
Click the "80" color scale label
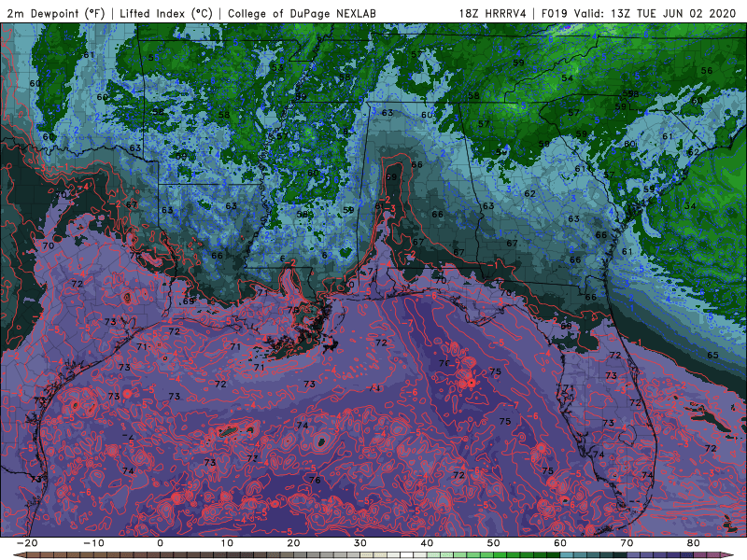coord(694,543)
